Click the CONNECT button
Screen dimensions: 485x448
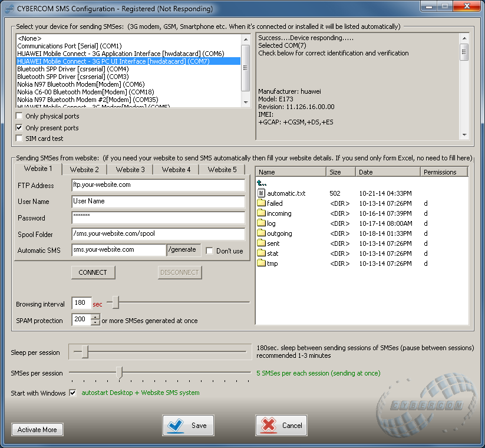[93, 272]
